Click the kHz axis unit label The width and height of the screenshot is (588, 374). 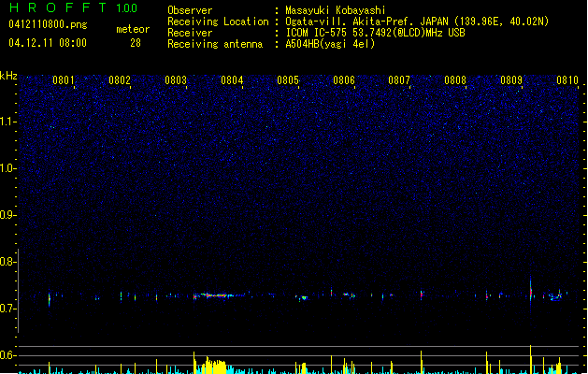point(8,76)
